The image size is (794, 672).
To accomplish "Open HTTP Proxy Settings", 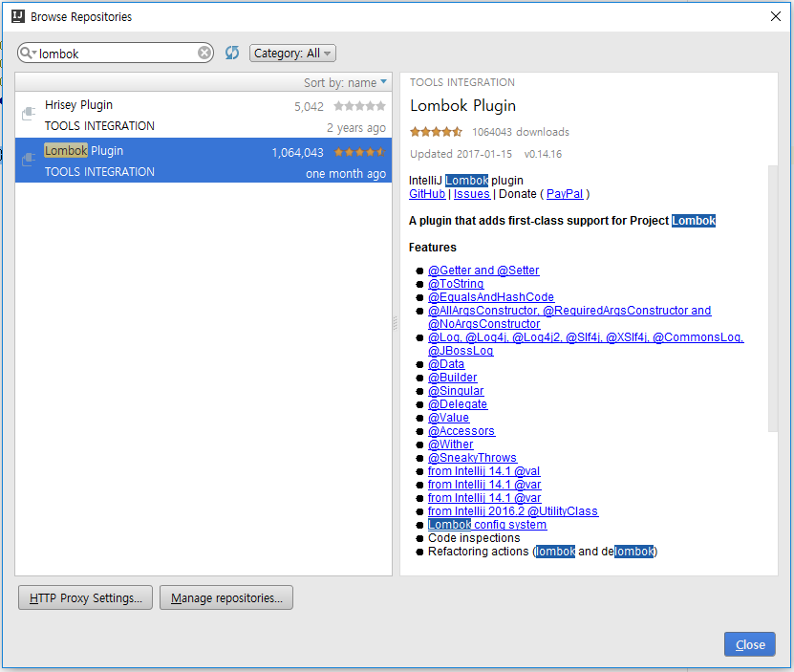I will 85,598.
